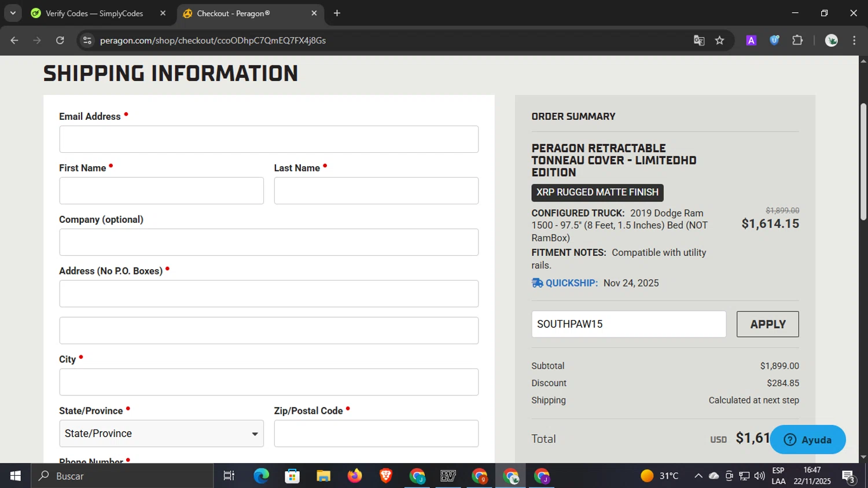Click the taskbar Buscar search box

coord(122,476)
